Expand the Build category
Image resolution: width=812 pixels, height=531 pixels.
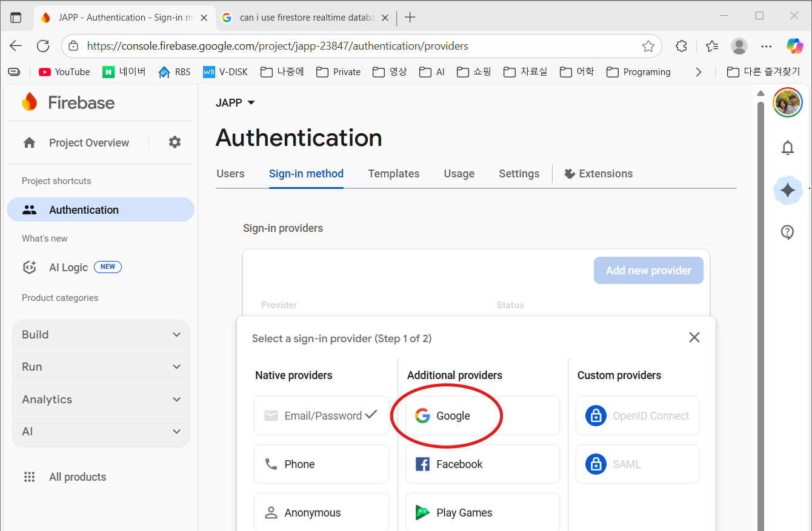point(101,335)
